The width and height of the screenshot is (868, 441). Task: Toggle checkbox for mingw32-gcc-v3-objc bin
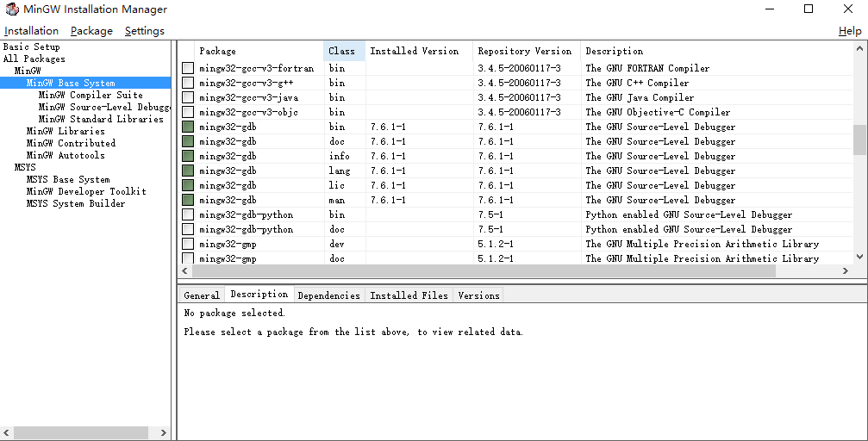point(188,112)
